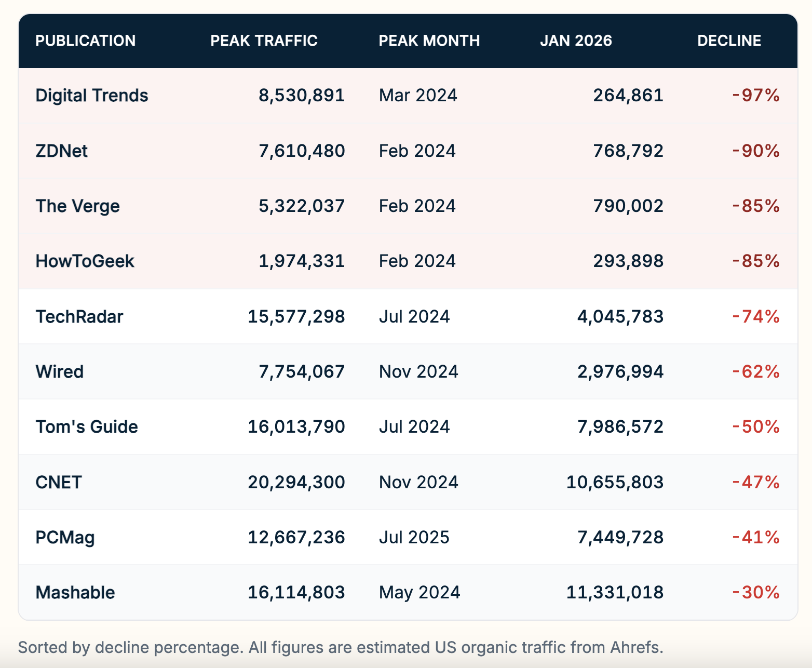
Task: Sort by the DECLINE column header
Action: (x=729, y=41)
